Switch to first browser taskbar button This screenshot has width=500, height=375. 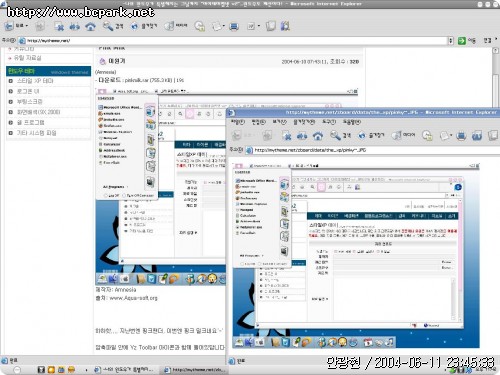point(124,369)
